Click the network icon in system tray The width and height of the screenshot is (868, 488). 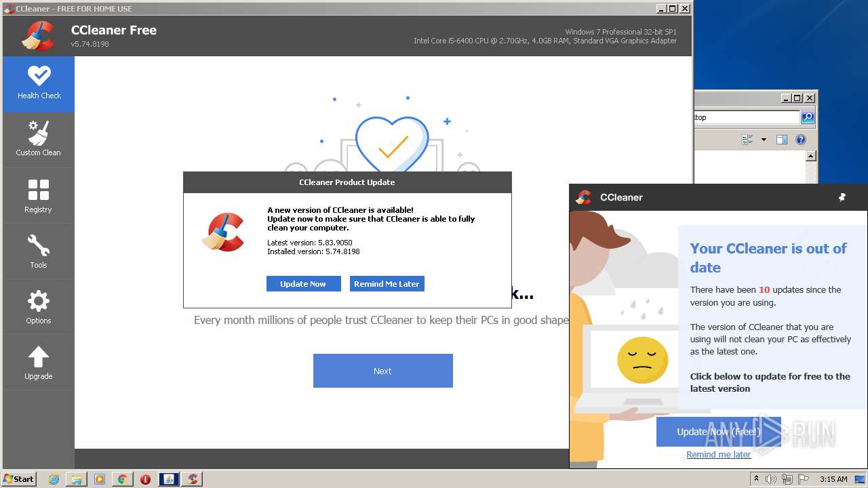click(787, 479)
